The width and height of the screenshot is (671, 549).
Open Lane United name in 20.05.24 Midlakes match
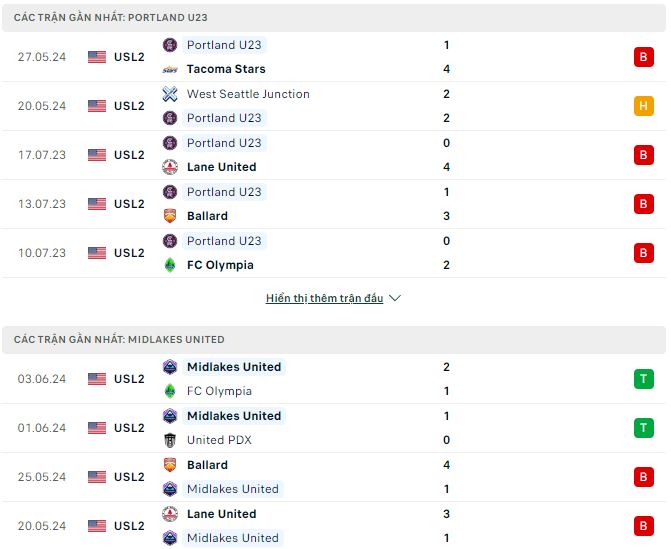[x=222, y=514]
